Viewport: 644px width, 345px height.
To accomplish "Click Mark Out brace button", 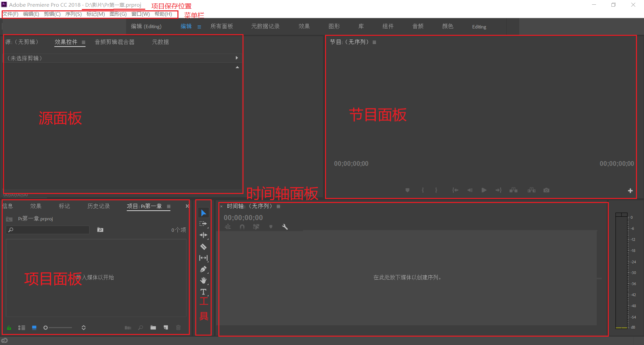I will (x=436, y=190).
